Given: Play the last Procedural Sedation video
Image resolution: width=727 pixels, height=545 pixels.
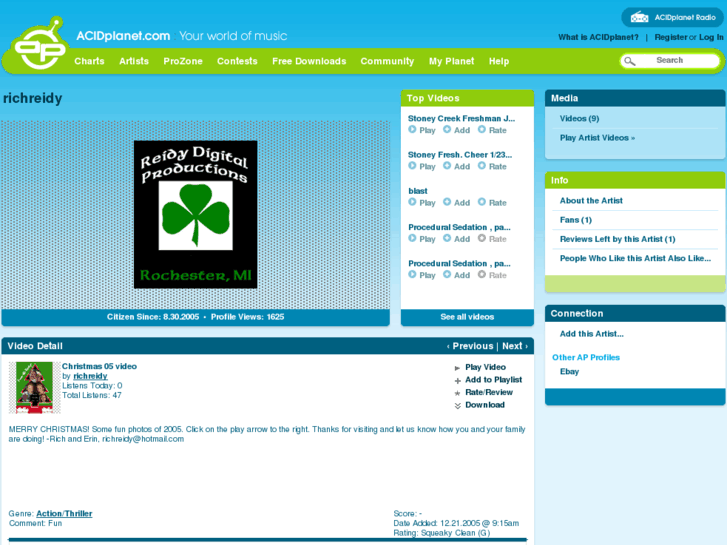Looking at the screenshot, I should coord(422,275).
